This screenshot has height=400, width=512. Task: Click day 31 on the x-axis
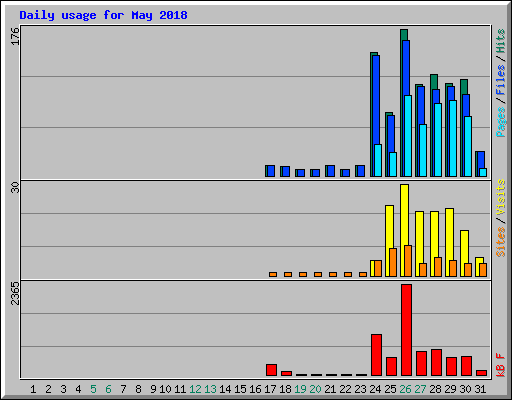pos(480,389)
